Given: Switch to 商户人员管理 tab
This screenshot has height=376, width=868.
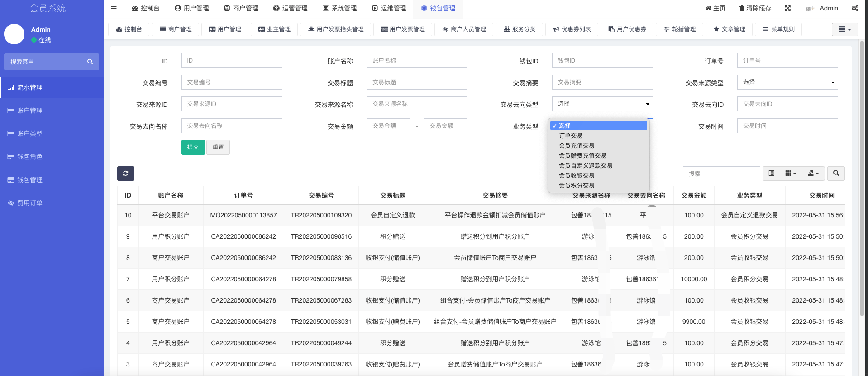Looking at the screenshot, I should pos(464,29).
